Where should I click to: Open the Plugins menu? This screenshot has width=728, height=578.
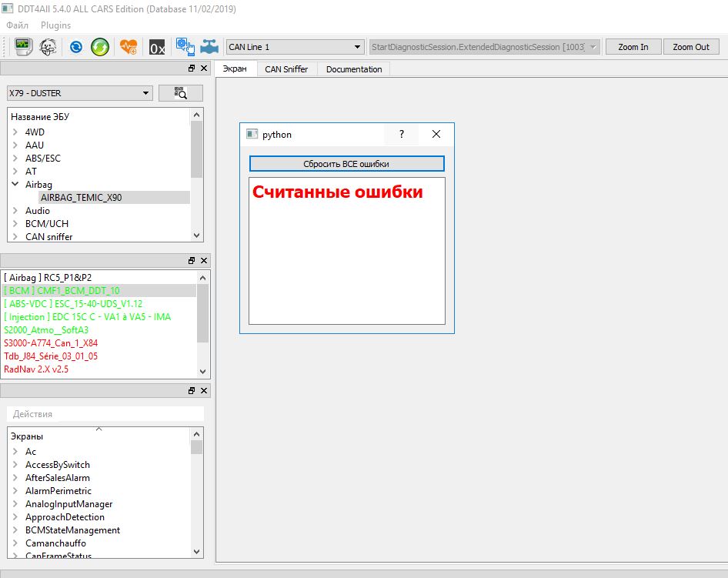tap(55, 25)
